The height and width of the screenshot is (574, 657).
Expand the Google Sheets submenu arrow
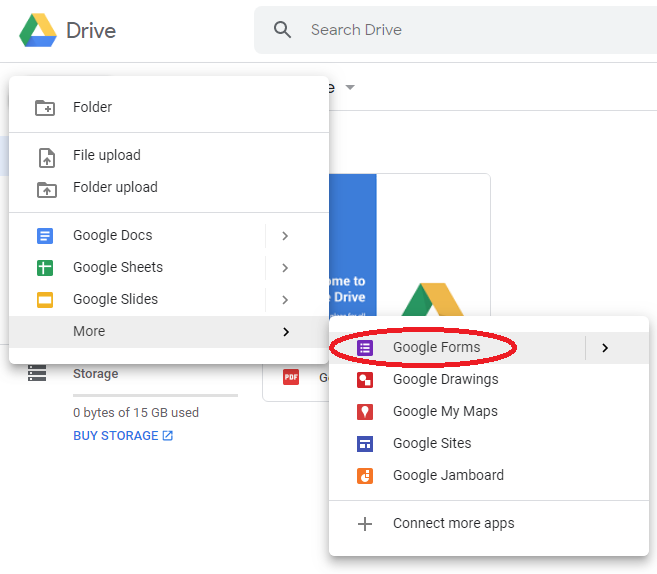(285, 268)
